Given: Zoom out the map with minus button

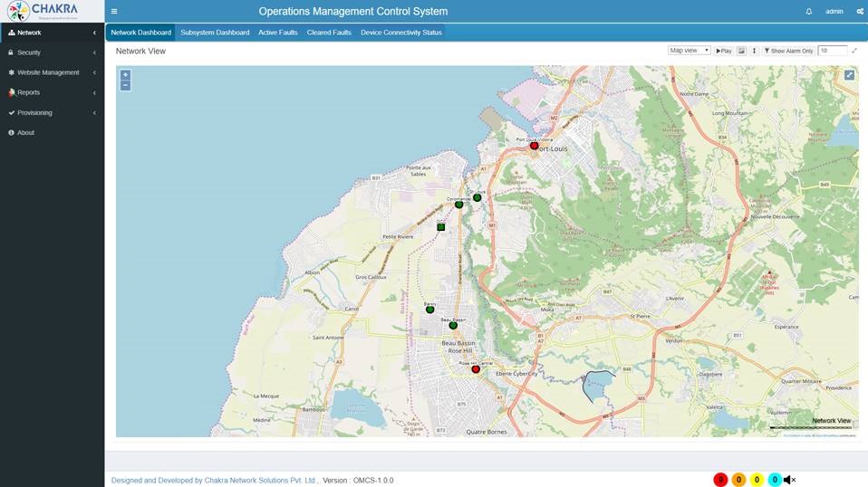Looking at the screenshot, I should [126, 85].
